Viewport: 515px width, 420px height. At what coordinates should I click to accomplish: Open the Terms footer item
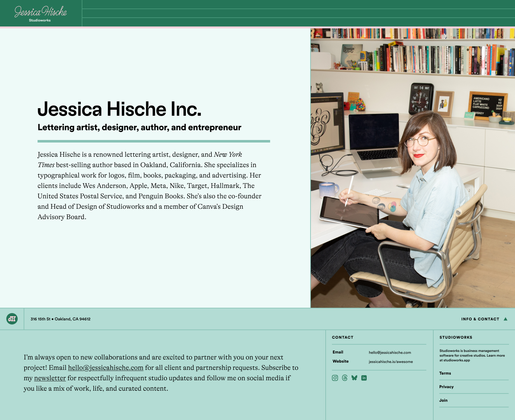(445, 373)
